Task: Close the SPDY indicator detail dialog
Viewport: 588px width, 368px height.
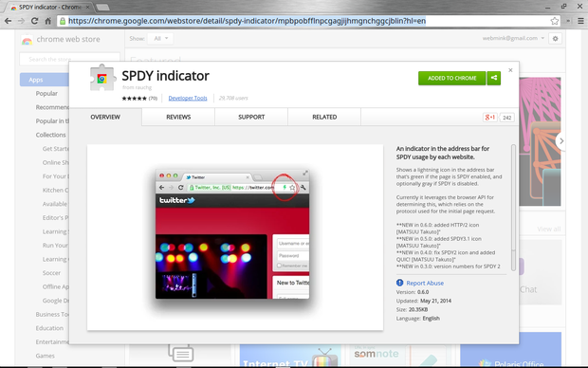Action: pos(510,70)
